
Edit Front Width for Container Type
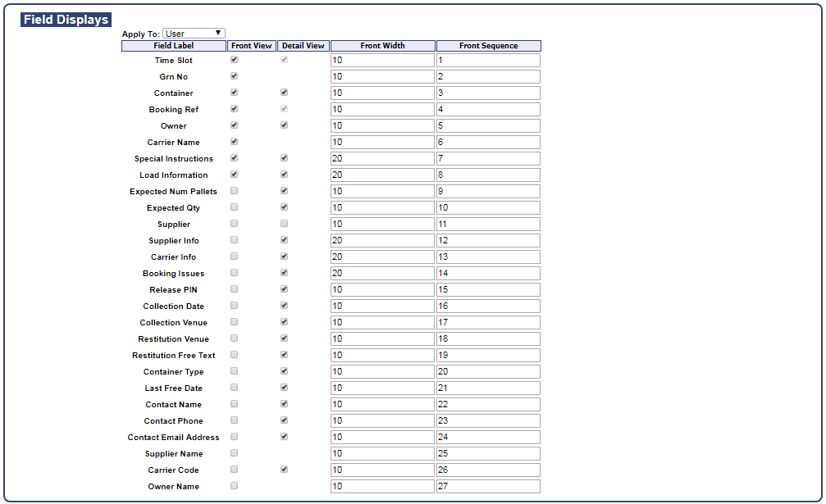click(382, 371)
